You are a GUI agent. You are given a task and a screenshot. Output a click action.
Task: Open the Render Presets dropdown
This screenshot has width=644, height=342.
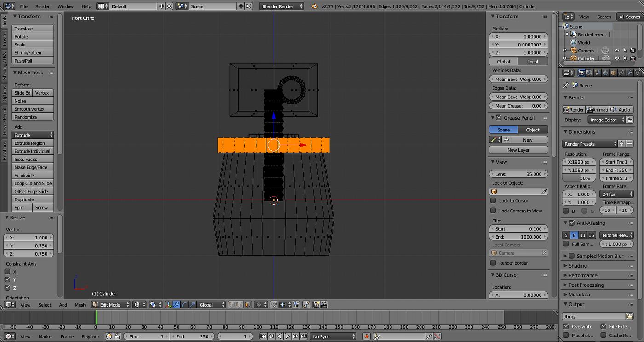[x=590, y=144]
